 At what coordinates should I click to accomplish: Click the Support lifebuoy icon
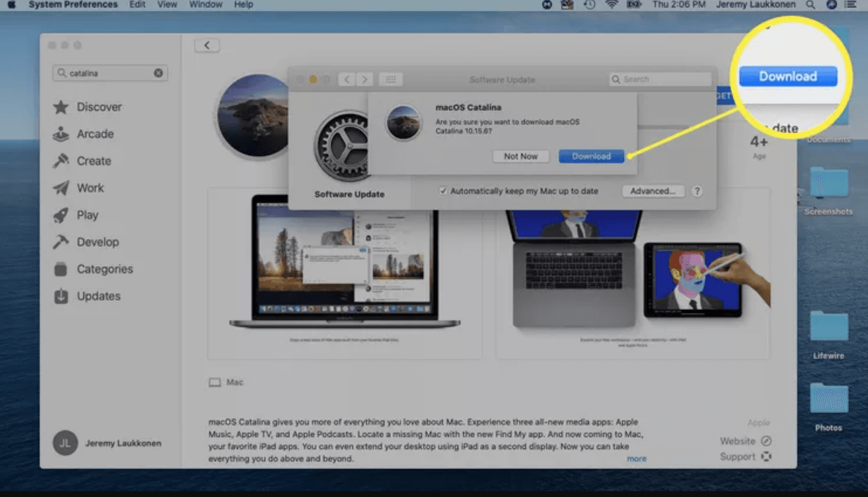[x=766, y=456]
